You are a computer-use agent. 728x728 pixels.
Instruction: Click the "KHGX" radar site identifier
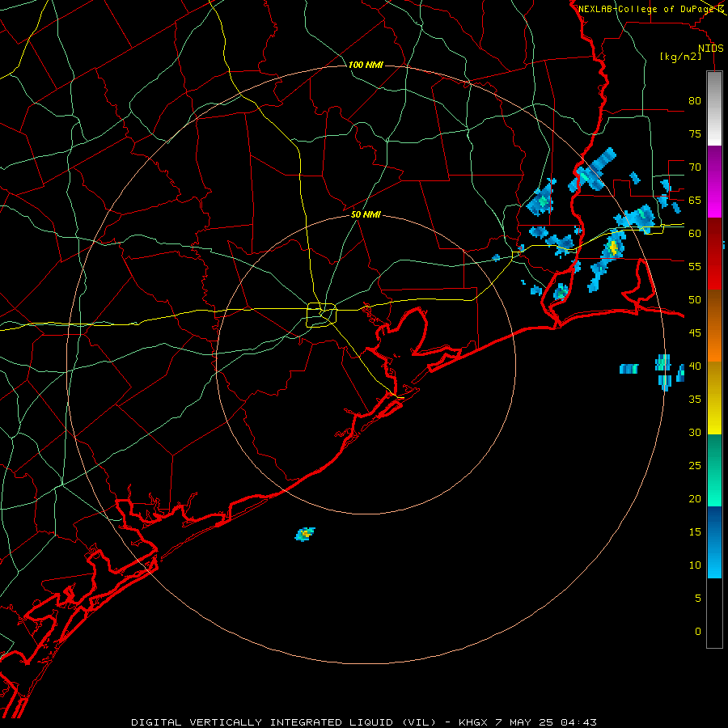(x=473, y=722)
